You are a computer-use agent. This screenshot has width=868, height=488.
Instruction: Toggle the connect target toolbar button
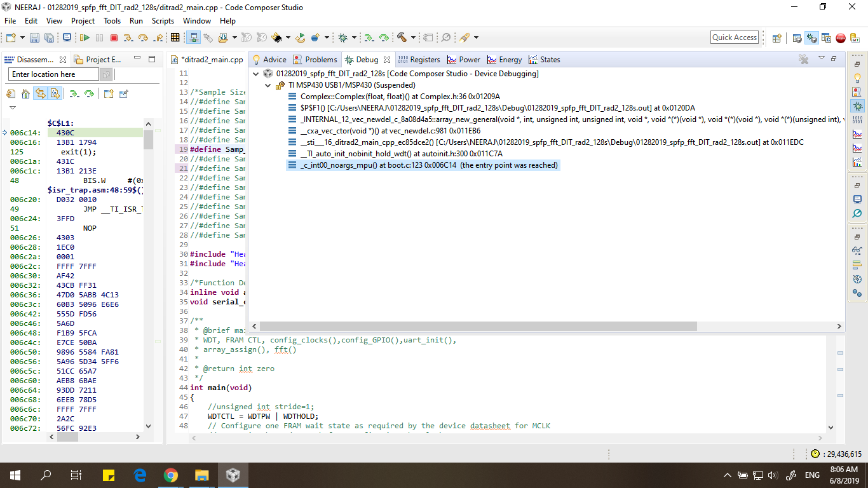193,37
